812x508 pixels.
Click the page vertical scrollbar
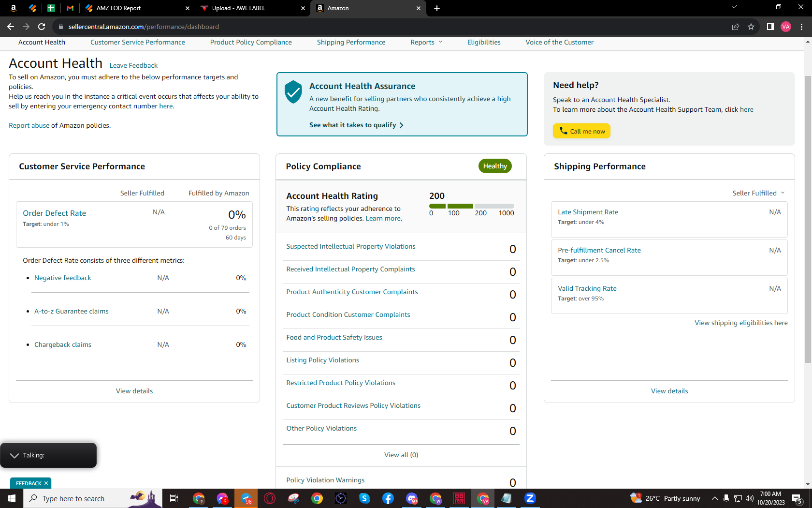pos(808,219)
